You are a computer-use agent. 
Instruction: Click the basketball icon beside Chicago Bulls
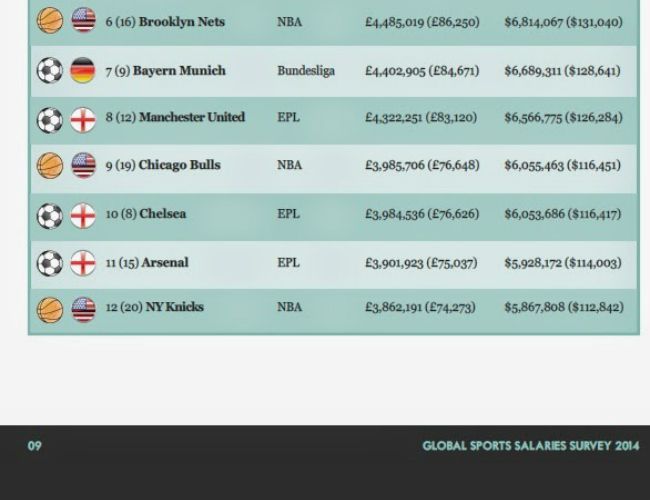coord(50,165)
